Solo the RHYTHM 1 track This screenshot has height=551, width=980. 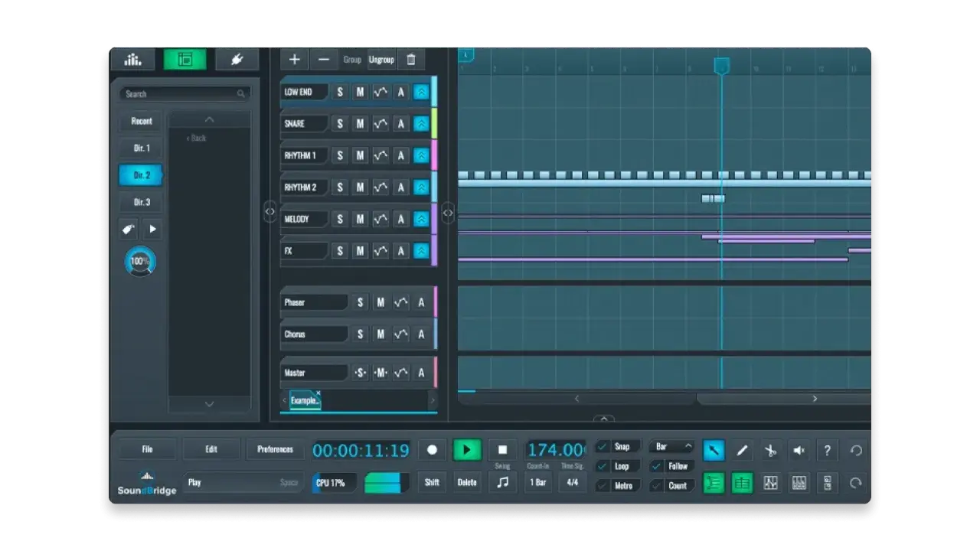[340, 155]
